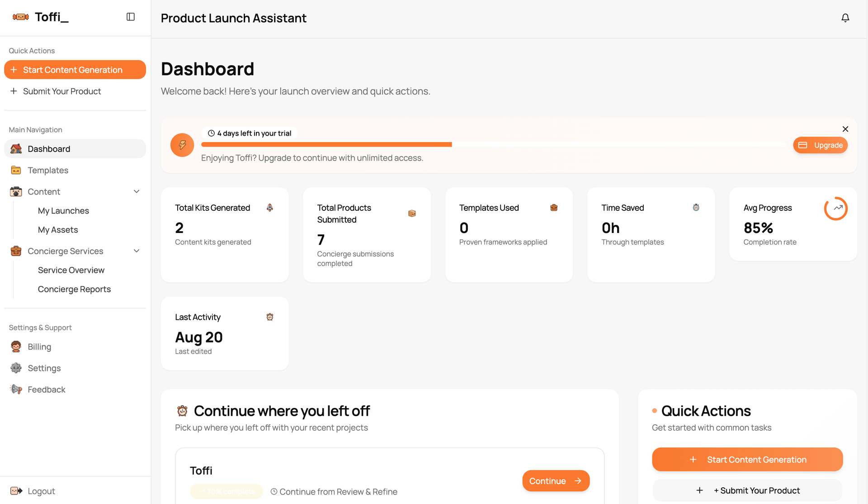Open the notifications bell
This screenshot has width=868, height=504.
tap(845, 18)
